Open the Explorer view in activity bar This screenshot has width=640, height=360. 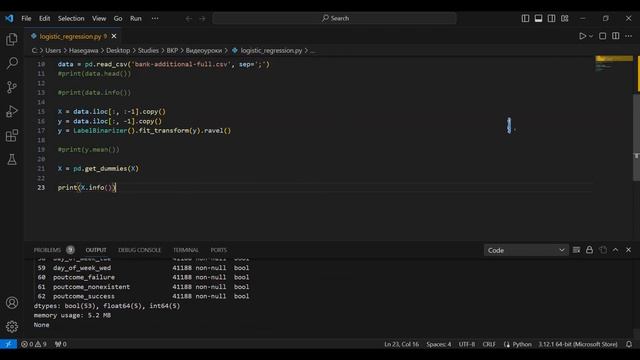12,39
